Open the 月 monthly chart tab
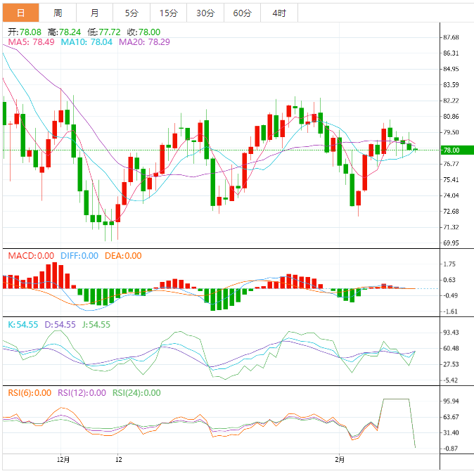474x476 pixels. (94, 13)
